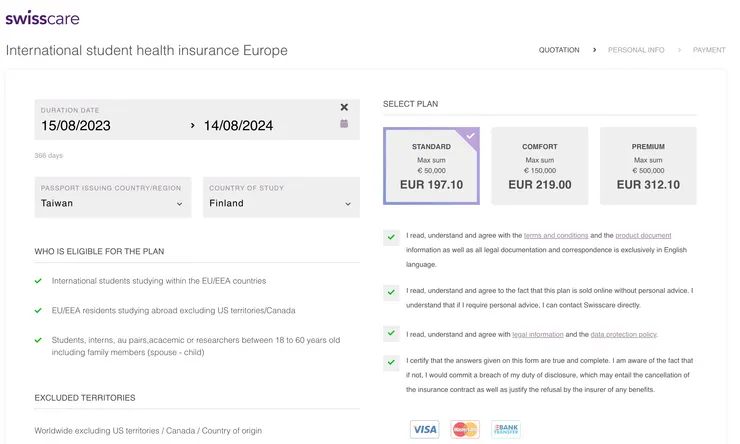Click the Bank Transfer payment icon
The width and height of the screenshot is (740, 444).
tap(505, 429)
